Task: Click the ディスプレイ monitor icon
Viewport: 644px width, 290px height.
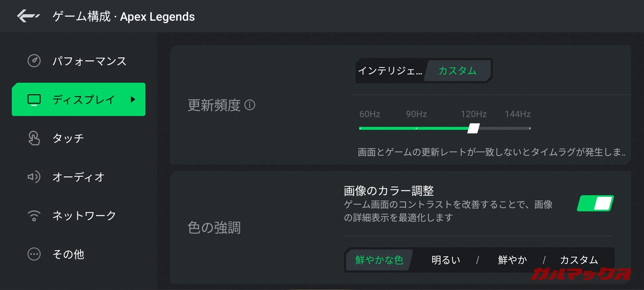Action: (34, 100)
